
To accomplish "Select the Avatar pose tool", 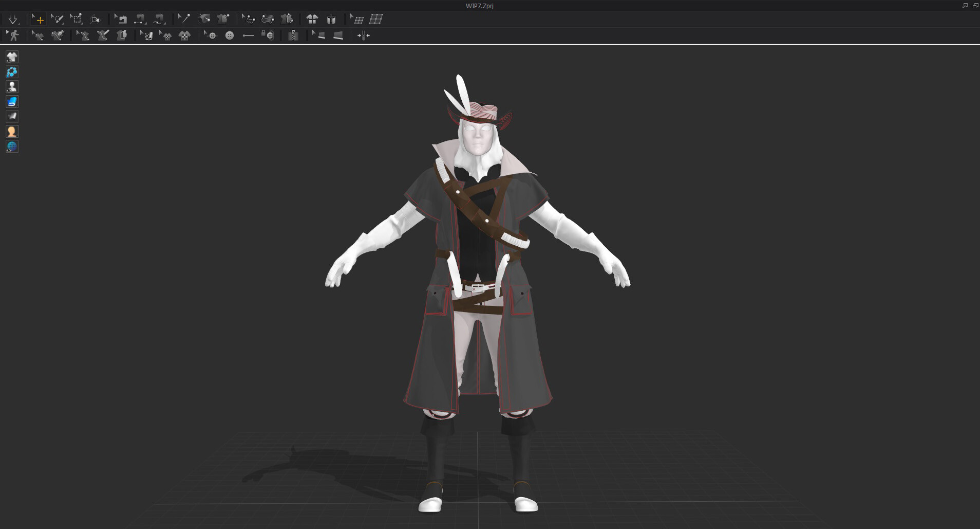I will click(x=14, y=35).
